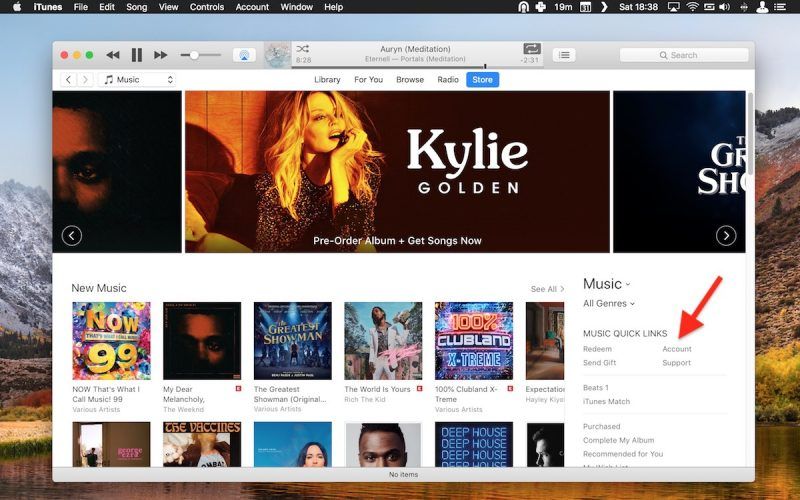
Task: Open See All for New Music
Action: (x=547, y=289)
